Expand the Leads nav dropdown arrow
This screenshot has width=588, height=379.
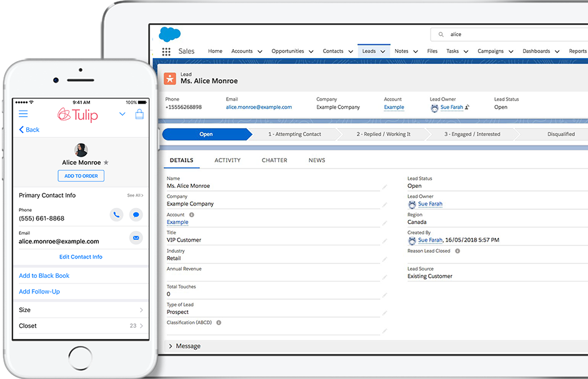383,52
